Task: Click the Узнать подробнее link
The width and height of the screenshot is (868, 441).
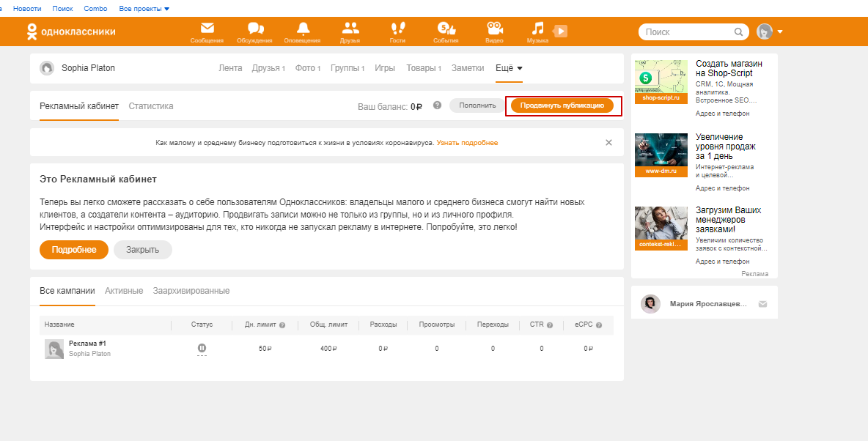Action: [467, 143]
